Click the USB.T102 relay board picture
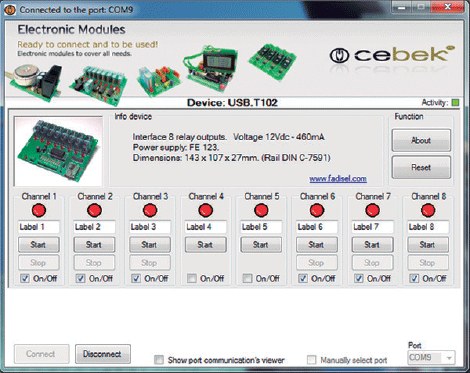The width and height of the screenshot is (470, 373). click(x=58, y=151)
